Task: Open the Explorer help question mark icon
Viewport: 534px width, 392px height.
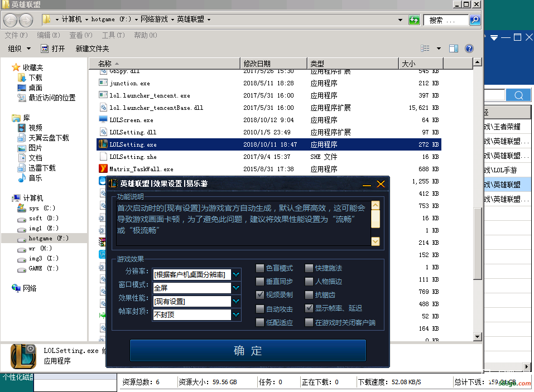Action: coord(469,49)
